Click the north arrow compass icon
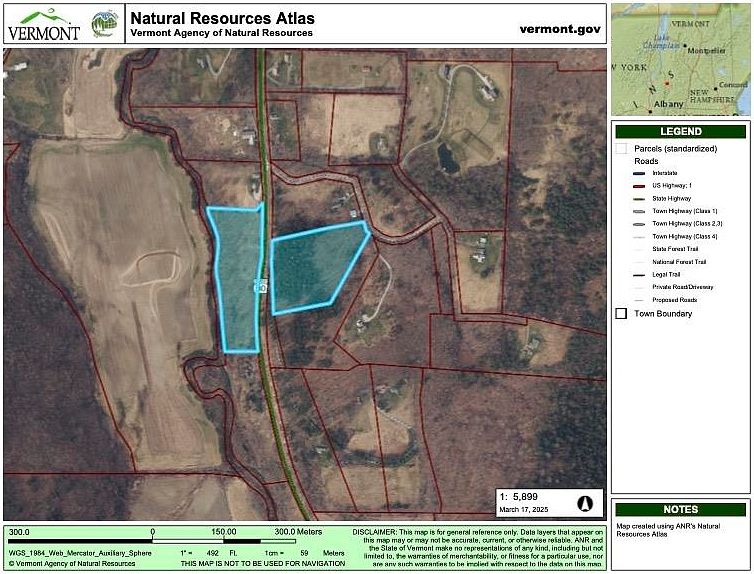This screenshot has height=574, width=754. click(585, 503)
